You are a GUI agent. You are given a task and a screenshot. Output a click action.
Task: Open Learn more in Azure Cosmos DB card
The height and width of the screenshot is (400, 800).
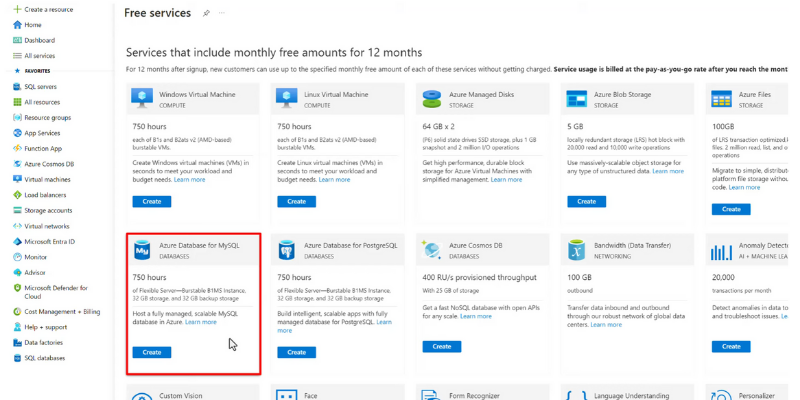point(476,316)
